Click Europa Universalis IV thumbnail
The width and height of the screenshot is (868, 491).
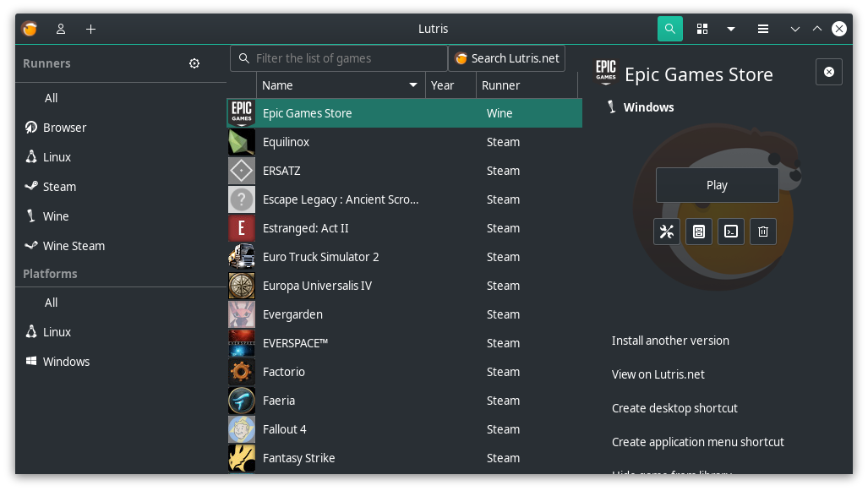pyautogui.click(x=242, y=286)
